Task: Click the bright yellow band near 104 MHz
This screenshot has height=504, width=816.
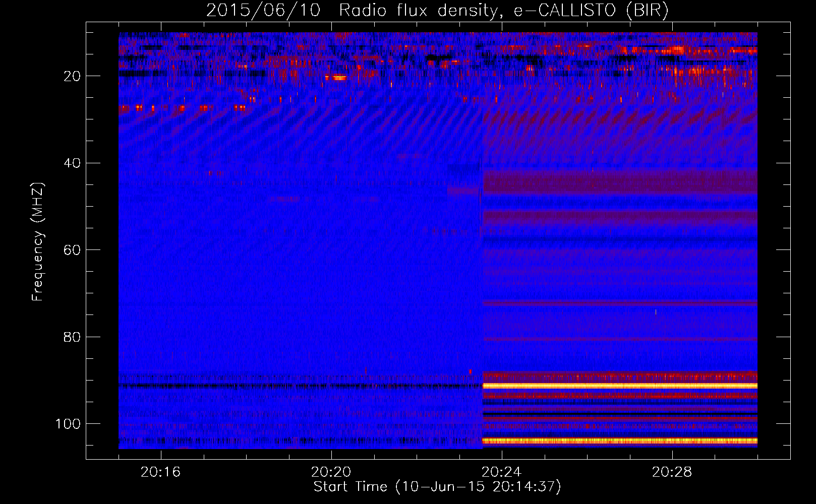Action: click(x=619, y=440)
